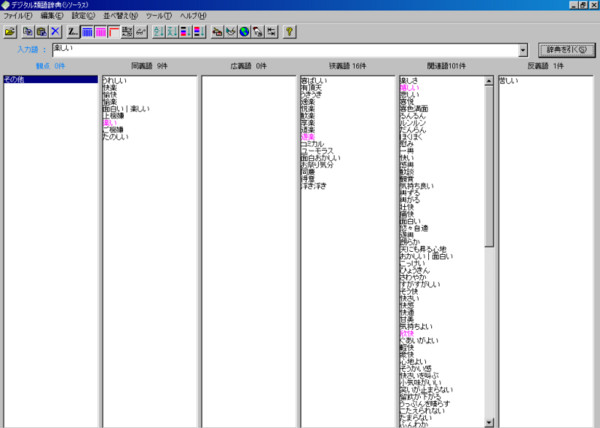Click the related words scrollbar thumb

pyautogui.click(x=489, y=166)
